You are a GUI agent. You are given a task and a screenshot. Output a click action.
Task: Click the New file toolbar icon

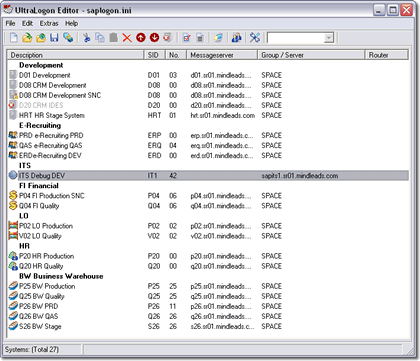coord(14,38)
